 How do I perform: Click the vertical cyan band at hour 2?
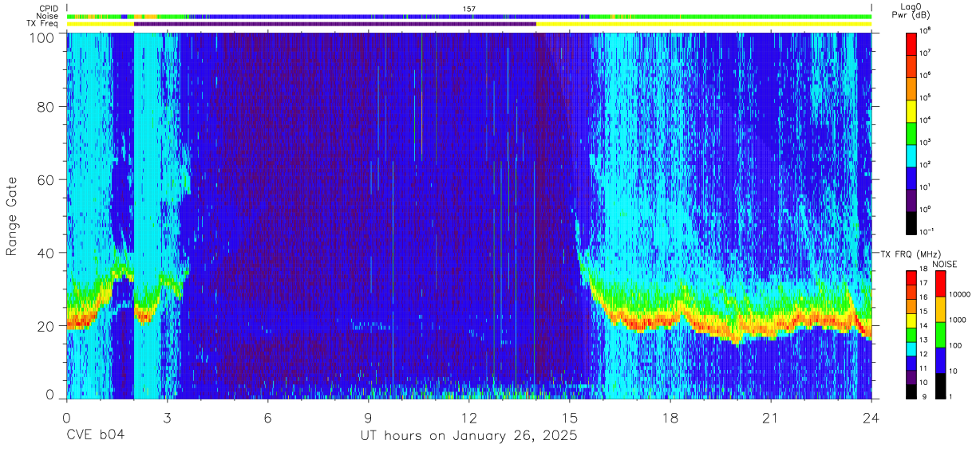pos(144,215)
